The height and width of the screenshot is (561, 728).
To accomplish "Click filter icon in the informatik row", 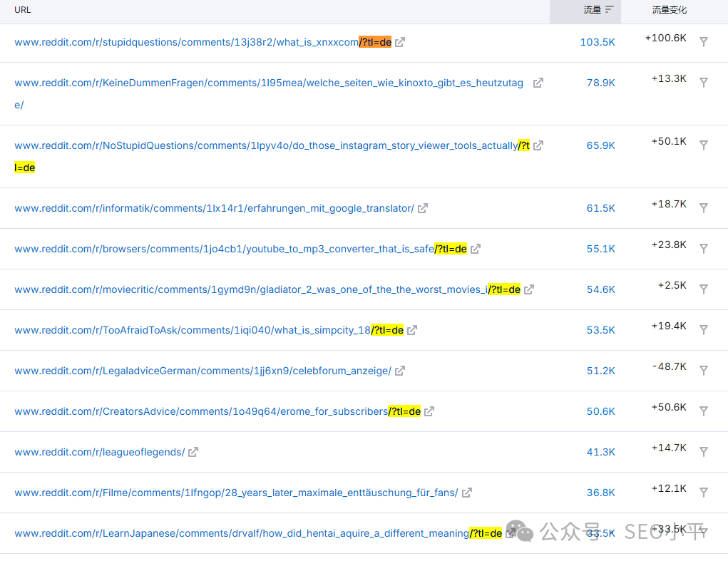I will pos(704,208).
